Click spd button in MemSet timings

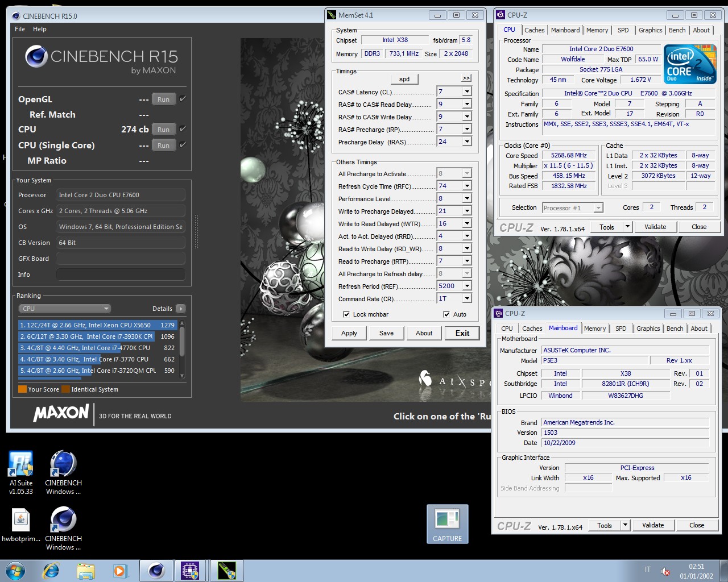pyautogui.click(x=404, y=79)
